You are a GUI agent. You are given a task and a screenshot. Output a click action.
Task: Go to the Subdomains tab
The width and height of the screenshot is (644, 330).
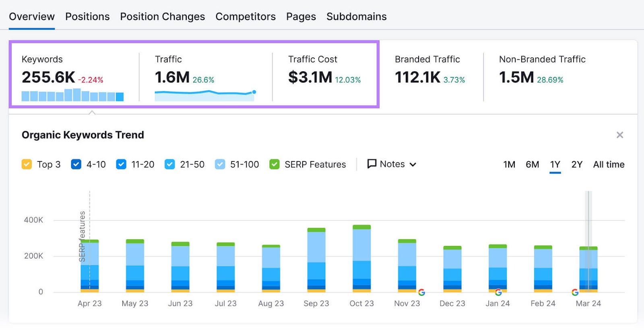(356, 16)
